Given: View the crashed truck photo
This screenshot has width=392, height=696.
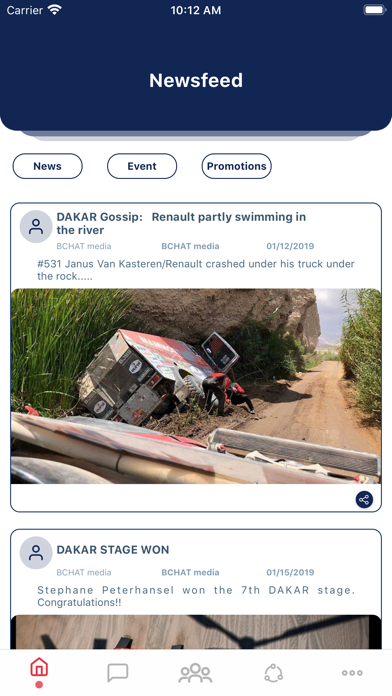Looking at the screenshot, I should pyautogui.click(x=196, y=386).
